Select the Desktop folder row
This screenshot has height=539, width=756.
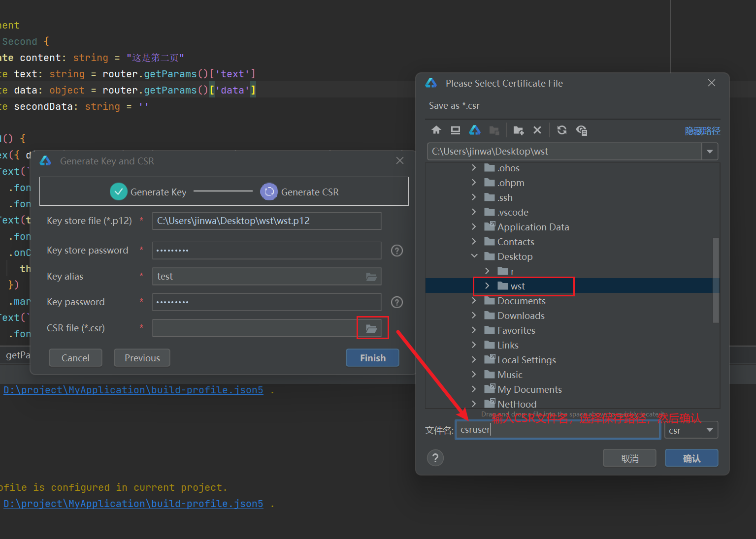pos(572,256)
